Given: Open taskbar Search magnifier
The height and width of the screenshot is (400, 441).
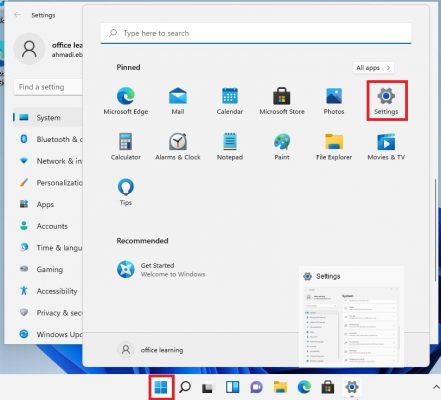Looking at the screenshot, I should pos(185,387).
